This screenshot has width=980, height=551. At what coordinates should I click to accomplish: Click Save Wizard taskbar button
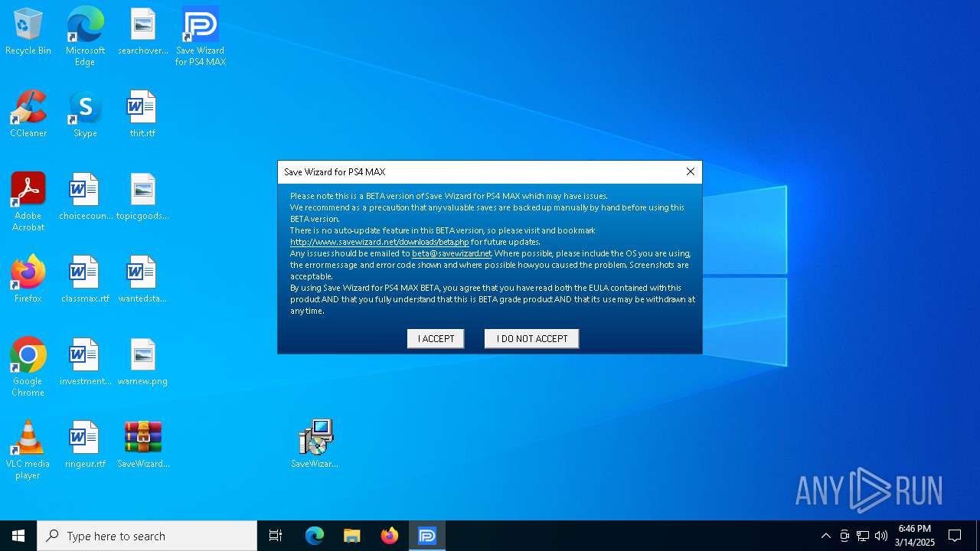click(427, 536)
